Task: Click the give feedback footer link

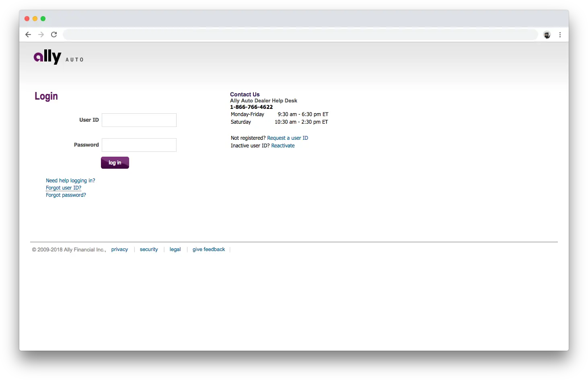Action: pos(209,249)
